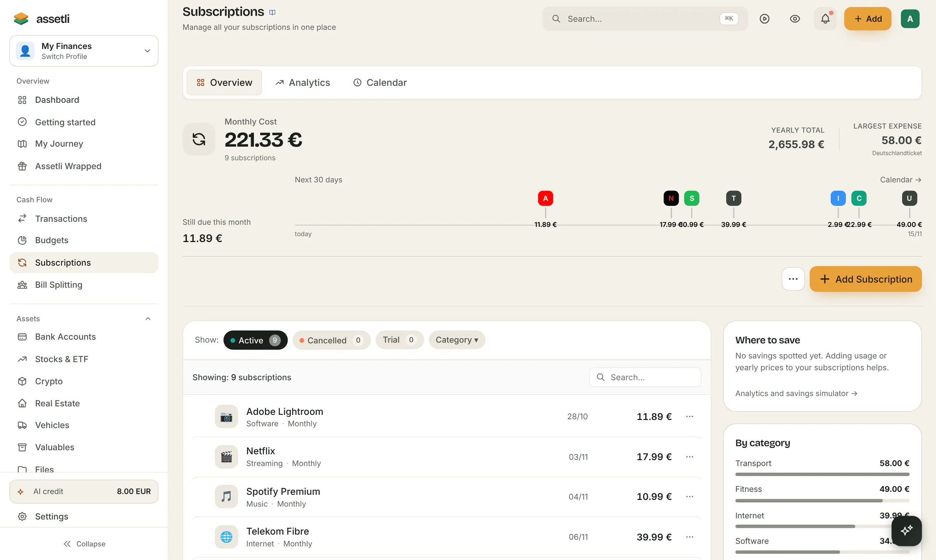The height and width of the screenshot is (560, 936).
Task: Select the U timeline marker at 49.00 €
Action: click(x=909, y=198)
